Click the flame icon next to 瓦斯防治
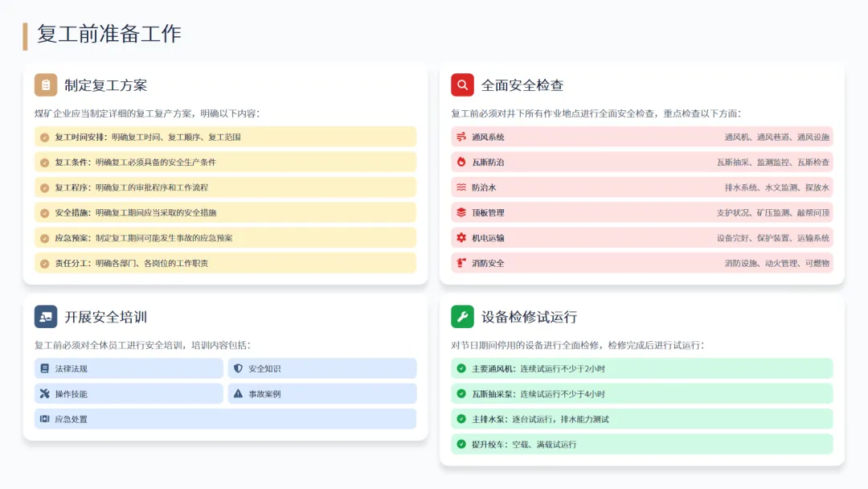868x489 pixels. click(461, 162)
